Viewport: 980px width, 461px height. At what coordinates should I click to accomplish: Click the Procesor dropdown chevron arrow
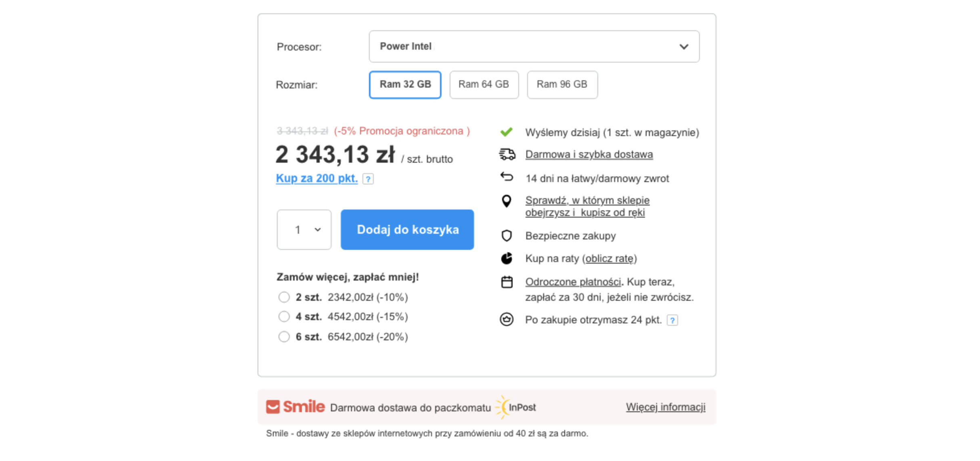(684, 47)
